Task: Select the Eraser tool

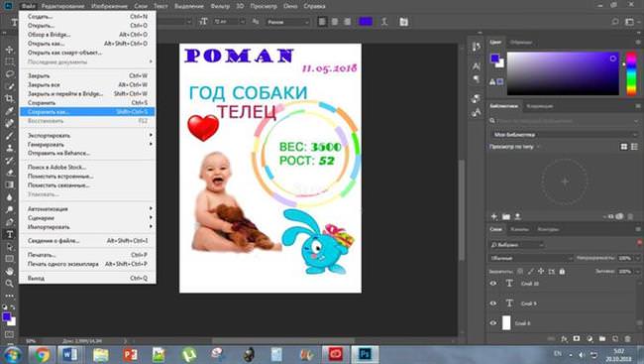Action: [x=10, y=173]
